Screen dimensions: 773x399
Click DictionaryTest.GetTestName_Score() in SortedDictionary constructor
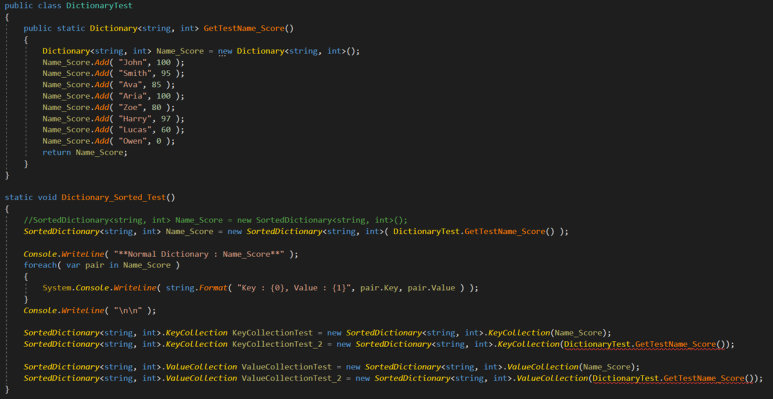point(474,231)
